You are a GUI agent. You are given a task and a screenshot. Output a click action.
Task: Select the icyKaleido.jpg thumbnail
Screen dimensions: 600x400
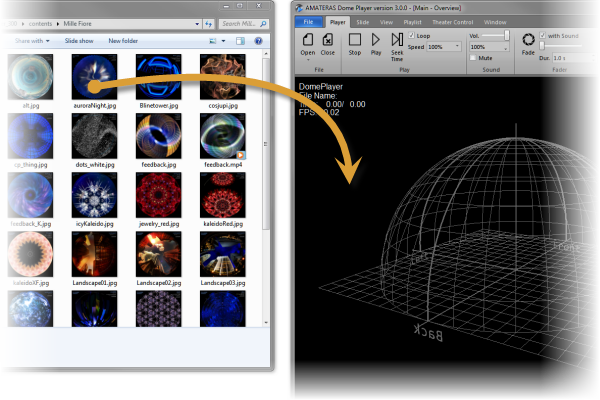tap(95, 195)
